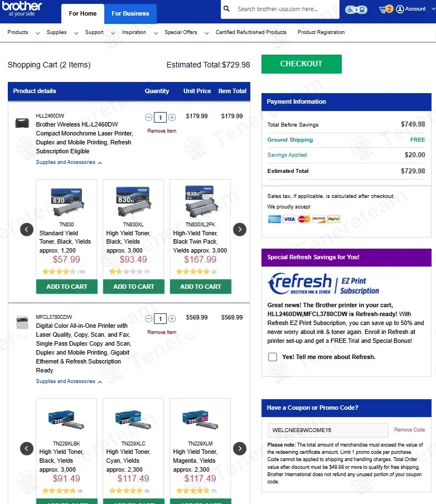Check 'Yes! Tell me more about Refresh'
This screenshot has height=504, width=436.
(x=273, y=357)
